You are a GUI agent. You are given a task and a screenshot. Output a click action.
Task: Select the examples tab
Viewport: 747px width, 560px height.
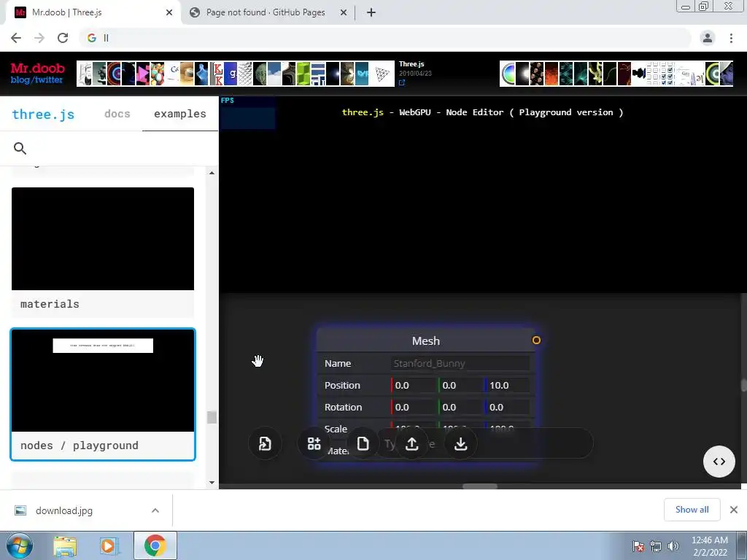point(180,114)
